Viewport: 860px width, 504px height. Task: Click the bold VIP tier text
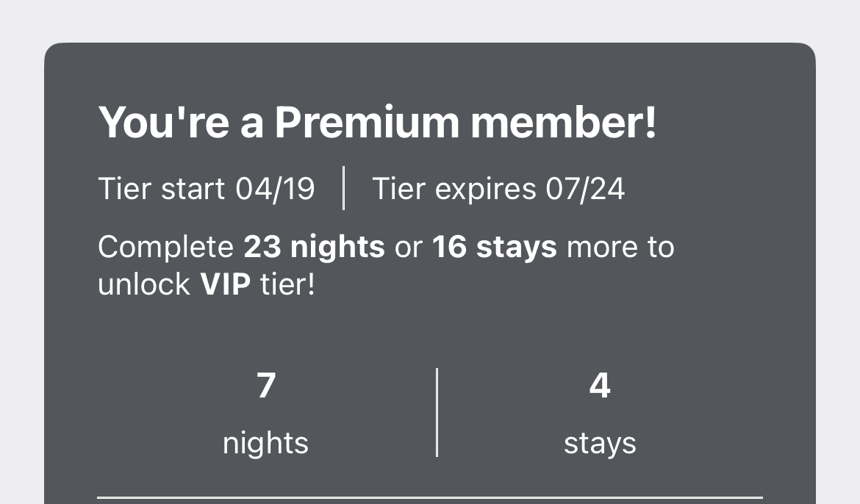pos(226,284)
